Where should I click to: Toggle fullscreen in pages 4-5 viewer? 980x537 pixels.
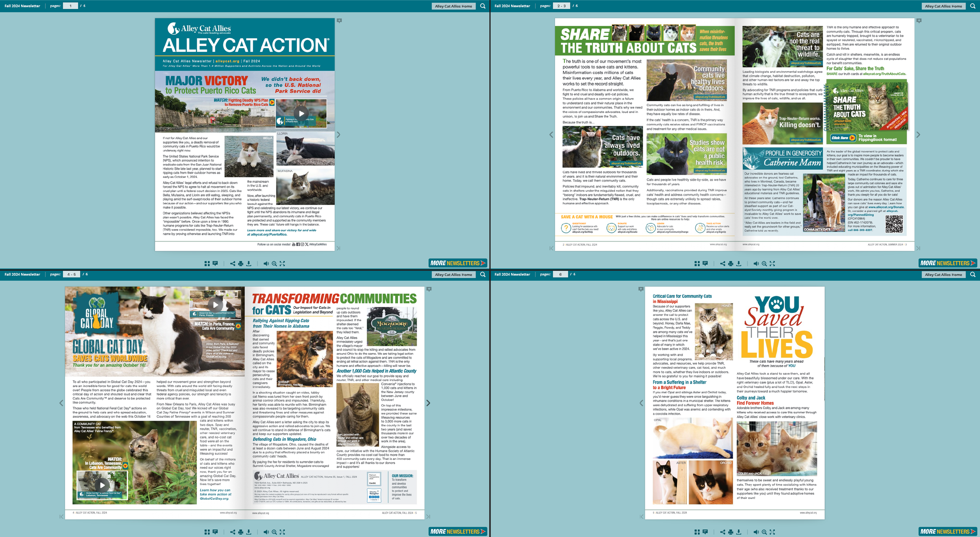tap(282, 532)
